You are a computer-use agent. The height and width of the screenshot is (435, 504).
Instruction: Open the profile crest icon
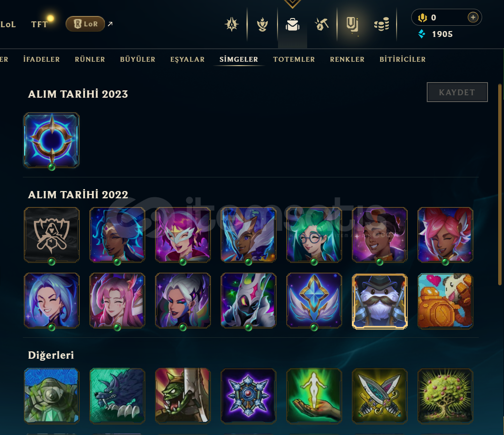coord(232,24)
